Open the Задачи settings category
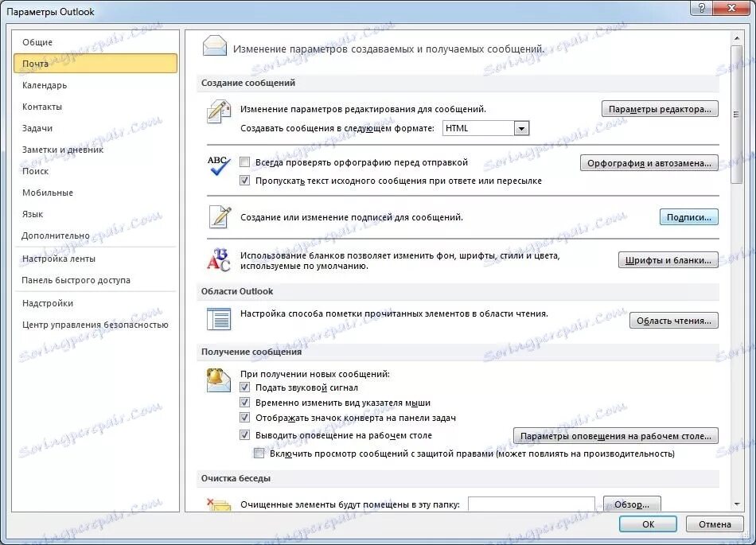 pyautogui.click(x=95, y=128)
